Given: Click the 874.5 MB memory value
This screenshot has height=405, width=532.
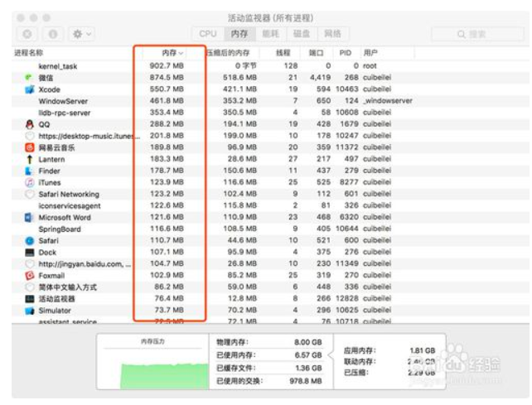Looking at the screenshot, I should pyautogui.click(x=167, y=77).
